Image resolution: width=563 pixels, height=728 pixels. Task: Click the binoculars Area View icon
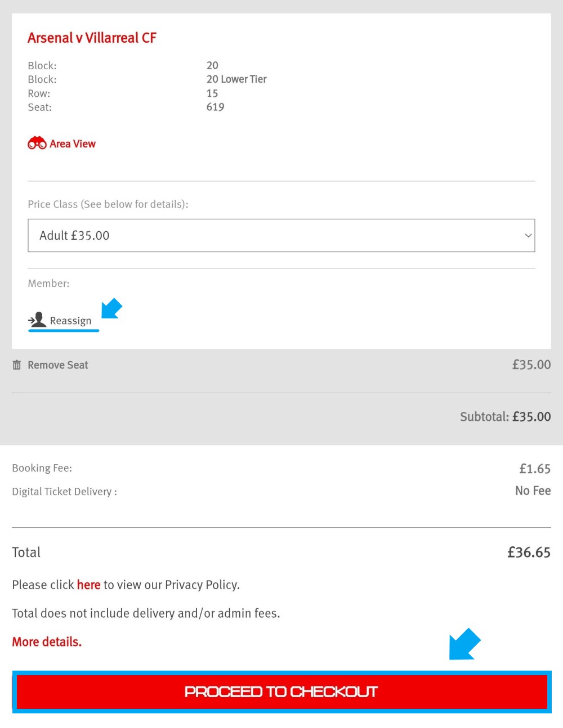pos(37,143)
